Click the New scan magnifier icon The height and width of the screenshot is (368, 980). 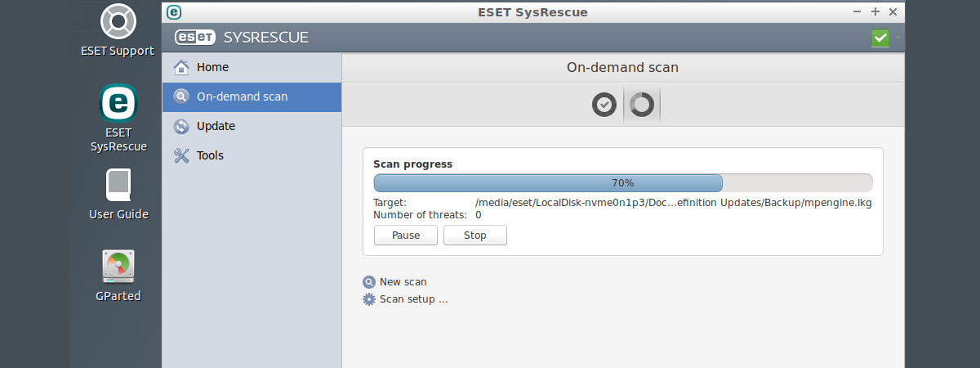coord(369,282)
